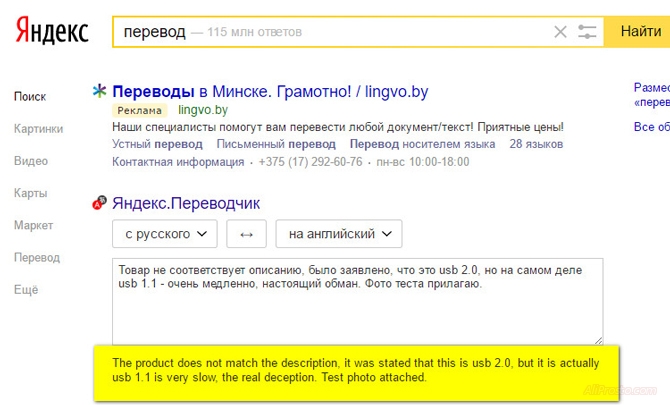Open Перевод from the sidebar

[37, 258]
